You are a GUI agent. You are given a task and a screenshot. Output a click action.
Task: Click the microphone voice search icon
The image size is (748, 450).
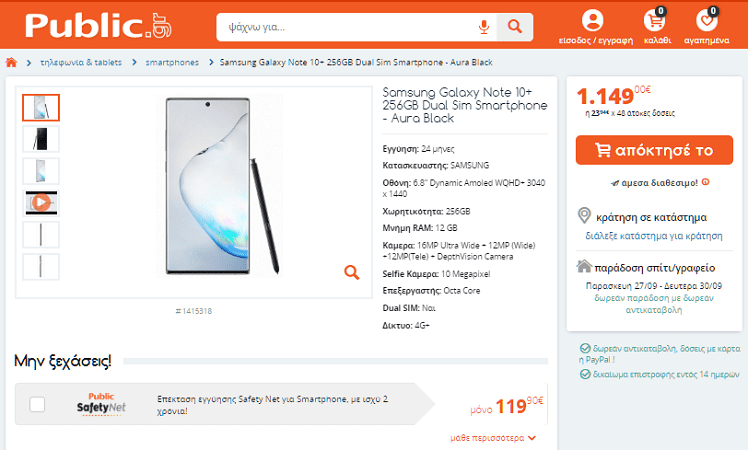click(x=484, y=27)
